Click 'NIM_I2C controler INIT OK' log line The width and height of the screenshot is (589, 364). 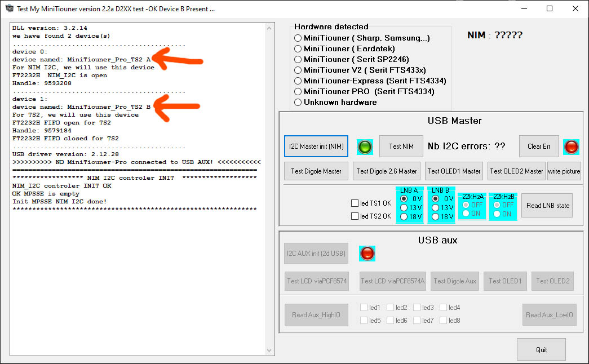point(61,186)
